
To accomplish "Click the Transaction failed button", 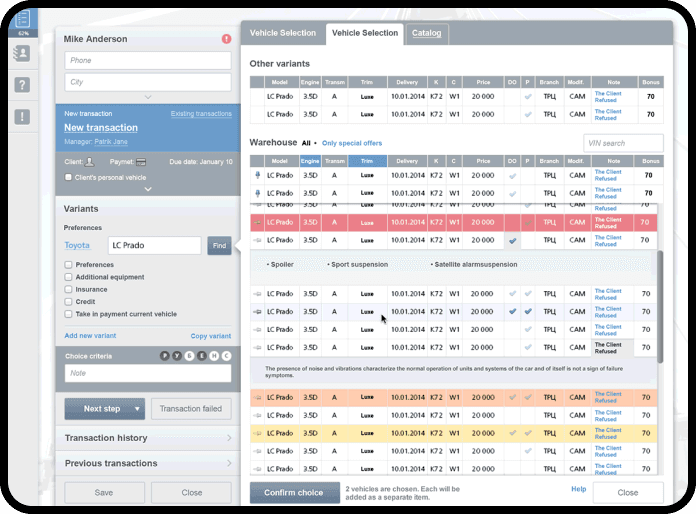I will pyautogui.click(x=191, y=409).
